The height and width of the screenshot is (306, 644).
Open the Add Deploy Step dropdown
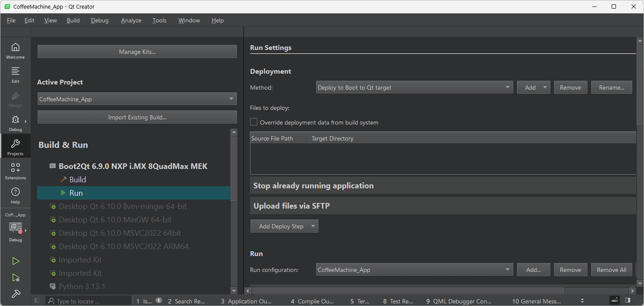284,226
